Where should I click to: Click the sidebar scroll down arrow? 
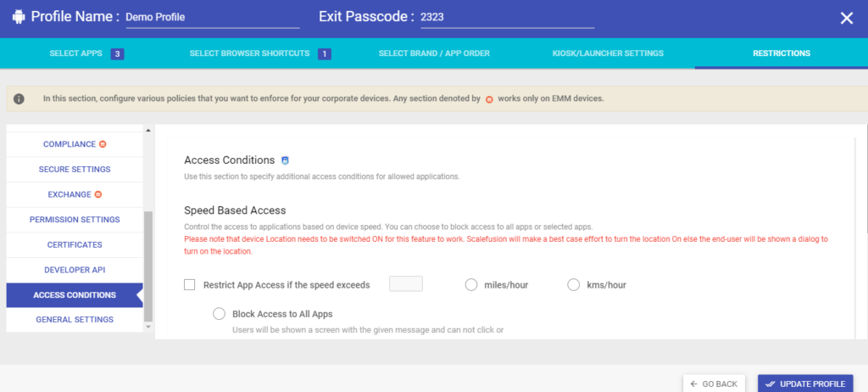coord(147,328)
